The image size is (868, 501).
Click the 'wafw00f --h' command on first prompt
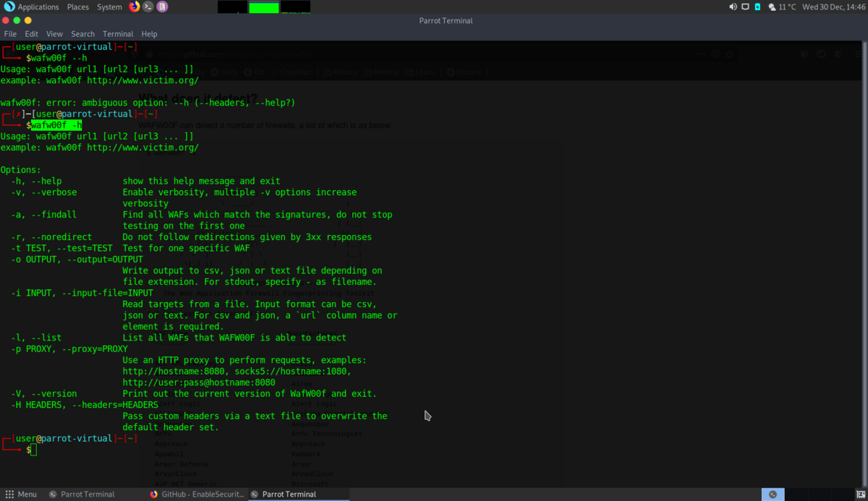pyautogui.click(x=59, y=58)
